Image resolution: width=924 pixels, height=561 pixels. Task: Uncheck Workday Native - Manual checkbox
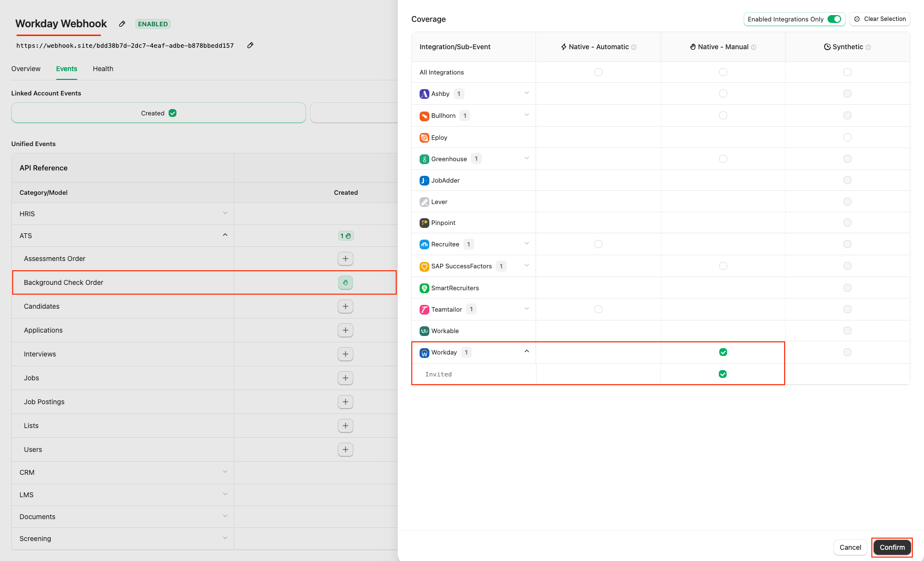click(723, 352)
